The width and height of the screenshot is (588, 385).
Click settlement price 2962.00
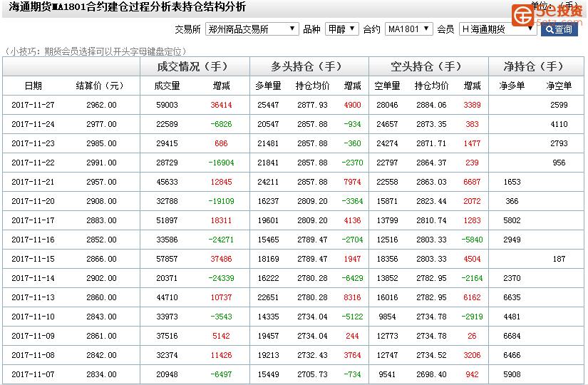pos(101,105)
